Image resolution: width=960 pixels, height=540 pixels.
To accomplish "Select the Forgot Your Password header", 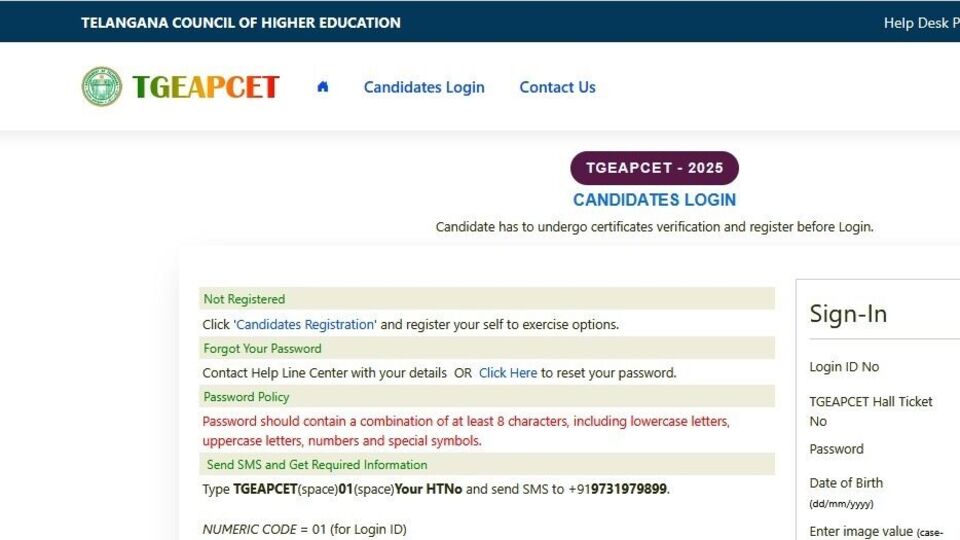I will [487, 348].
